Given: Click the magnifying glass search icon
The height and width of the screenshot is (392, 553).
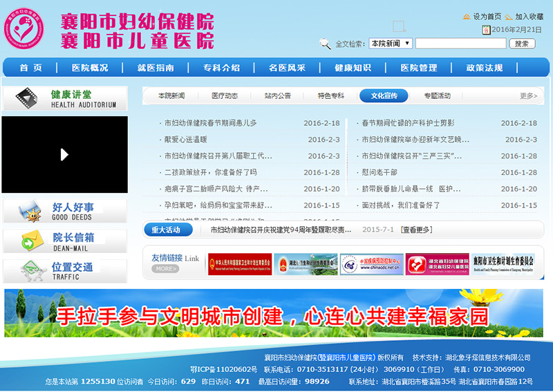Looking at the screenshot, I should [325, 44].
